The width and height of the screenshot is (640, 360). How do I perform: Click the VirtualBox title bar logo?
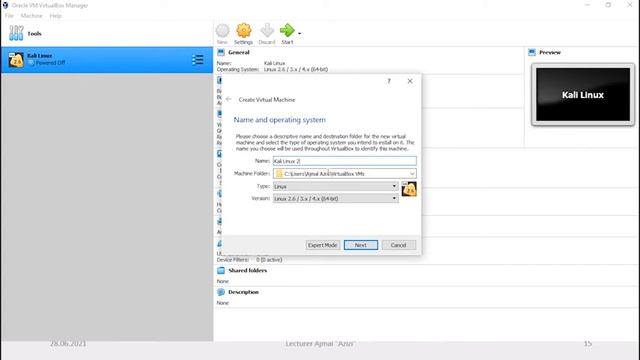click(5, 5)
